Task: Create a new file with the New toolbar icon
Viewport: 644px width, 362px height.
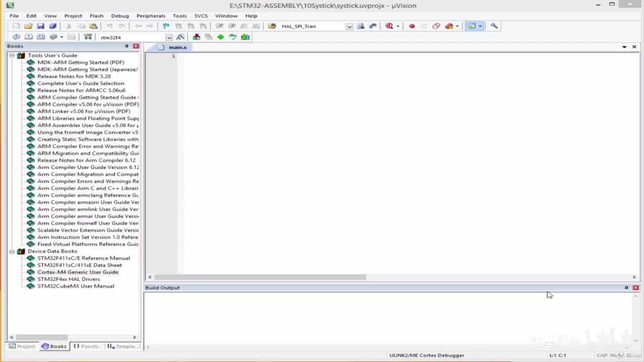Action: [17, 26]
